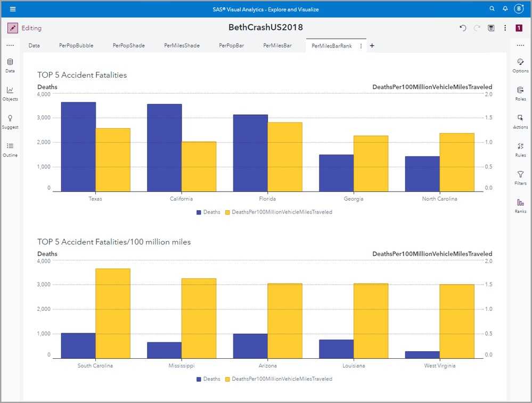Click the West Virginia axis label
This screenshot has width=532, height=403.
tap(440, 366)
